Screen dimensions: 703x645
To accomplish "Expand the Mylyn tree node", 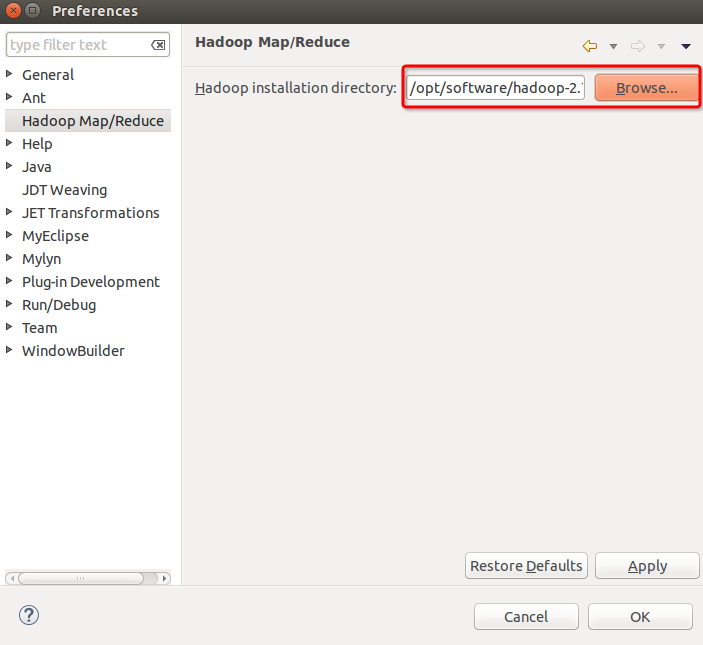I will [9, 257].
